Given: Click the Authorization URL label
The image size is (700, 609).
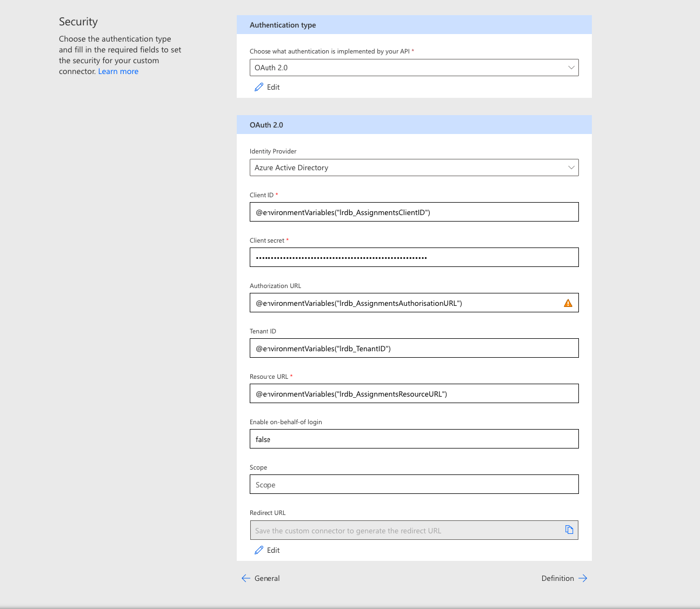Looking at the screenshot, I should (275, 286).
